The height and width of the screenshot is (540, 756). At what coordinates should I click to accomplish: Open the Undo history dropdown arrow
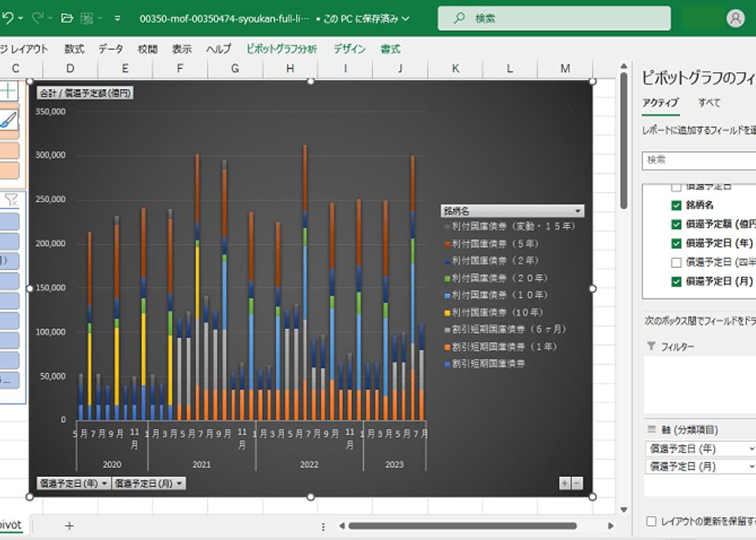(x=20, y=18)
